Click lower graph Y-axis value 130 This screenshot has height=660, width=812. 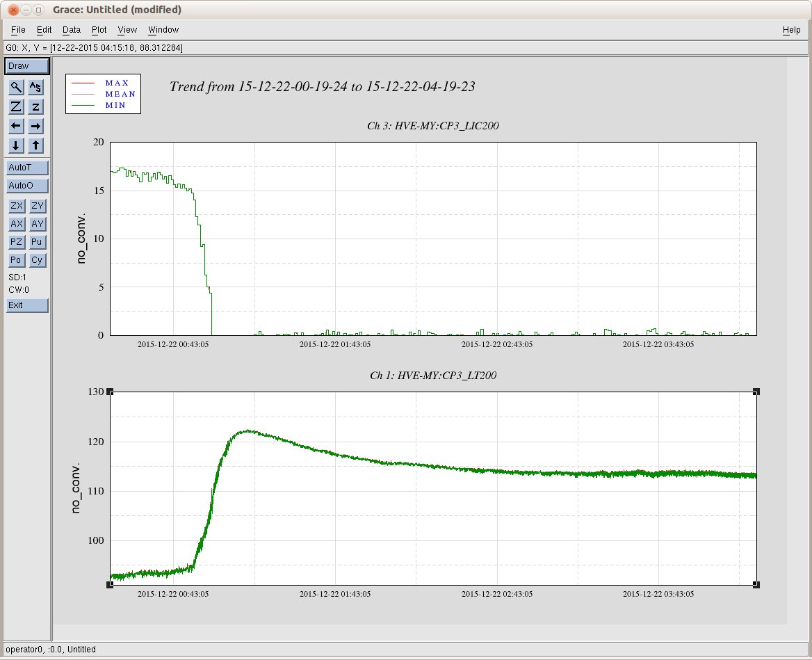(96, 392)
